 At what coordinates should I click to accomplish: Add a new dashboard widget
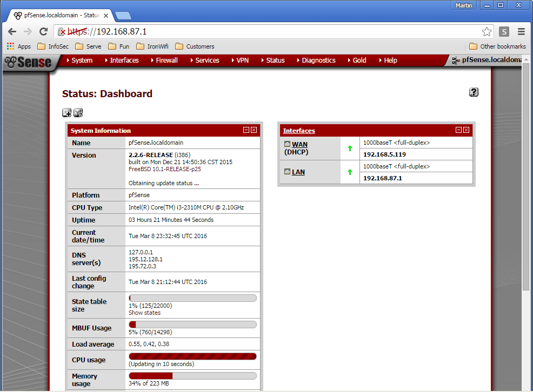click(66, 112)
